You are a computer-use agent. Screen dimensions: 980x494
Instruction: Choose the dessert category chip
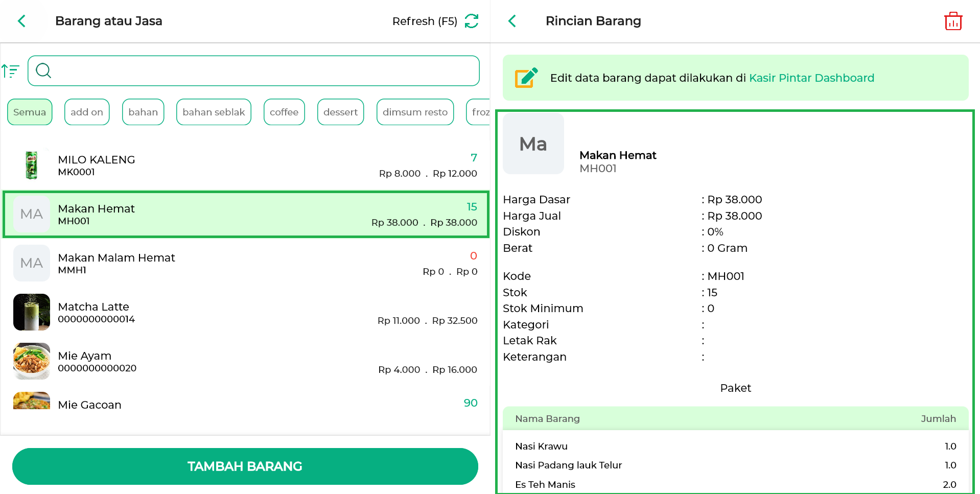click(x=340, y=112)
